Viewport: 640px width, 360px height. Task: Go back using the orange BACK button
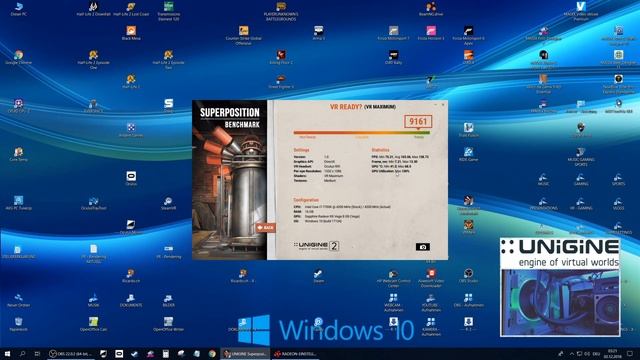[x=265, y=227]
